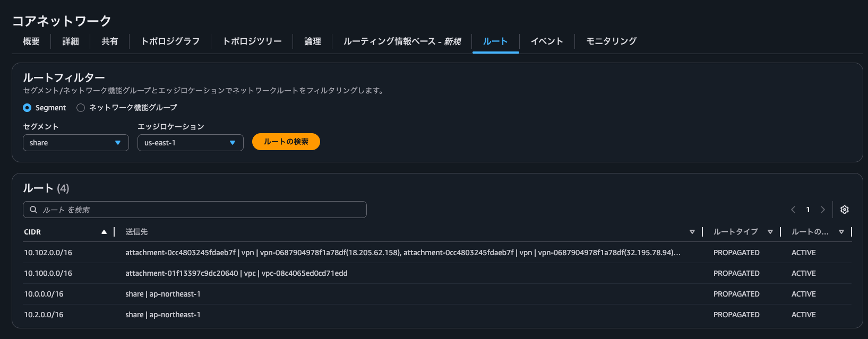Switch to the トポロジグラフ tab
This screenshot has height=339, width=868.
pos(170,41)
